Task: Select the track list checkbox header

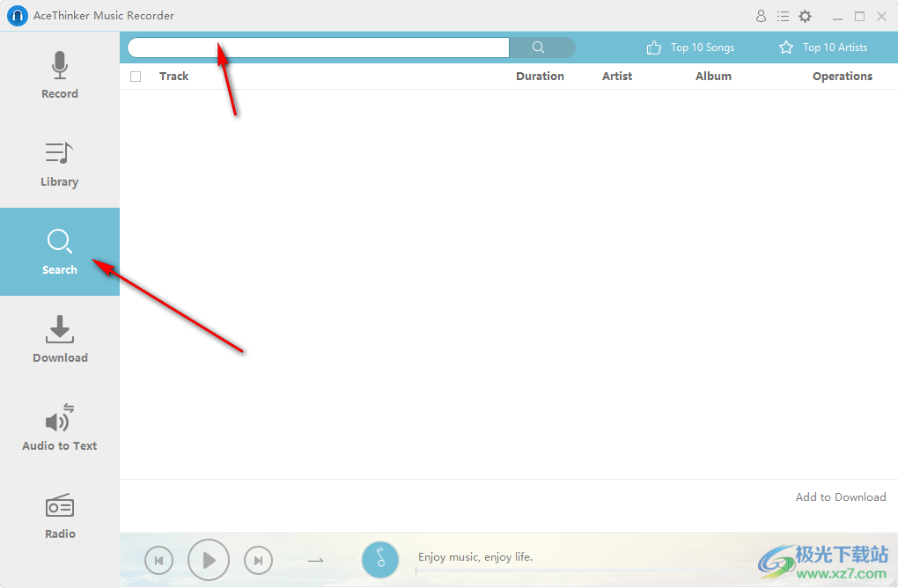Action: click(136, 76)
